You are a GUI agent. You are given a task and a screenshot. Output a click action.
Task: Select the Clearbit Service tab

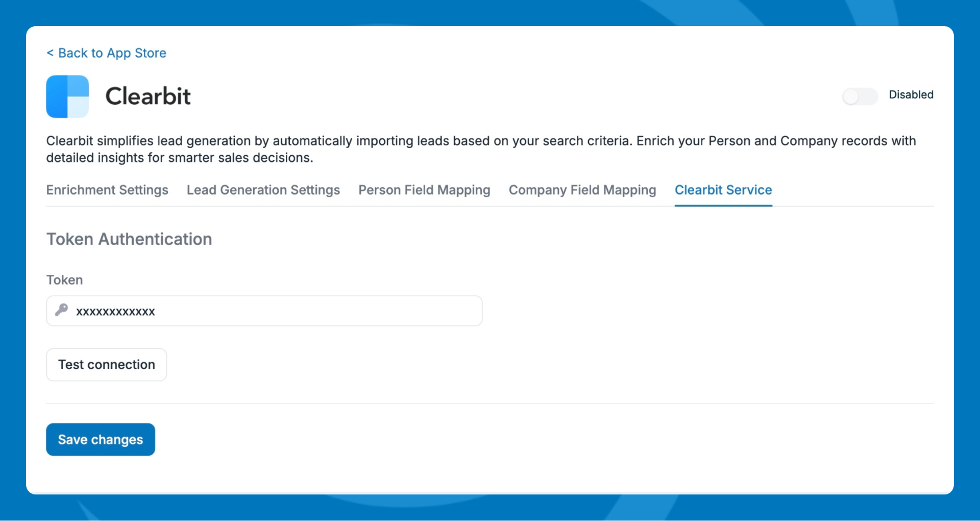[723, 190]
